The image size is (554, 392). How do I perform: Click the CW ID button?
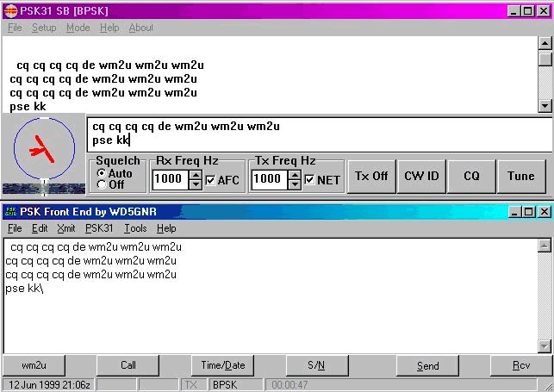(421, 177)
